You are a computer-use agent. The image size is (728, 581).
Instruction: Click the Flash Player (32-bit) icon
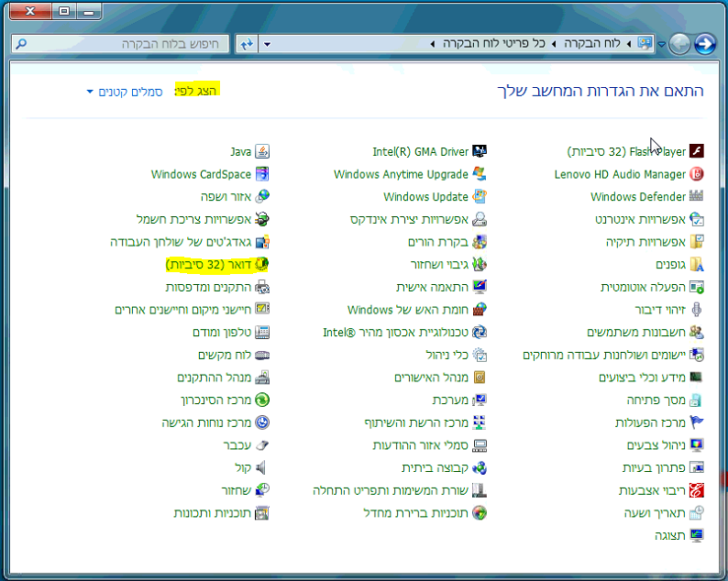click(696, 152)
